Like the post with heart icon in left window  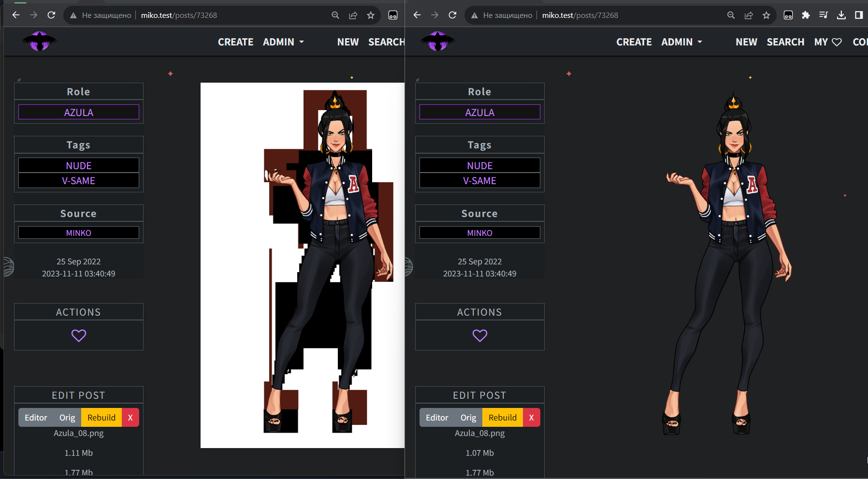(79, 335)
